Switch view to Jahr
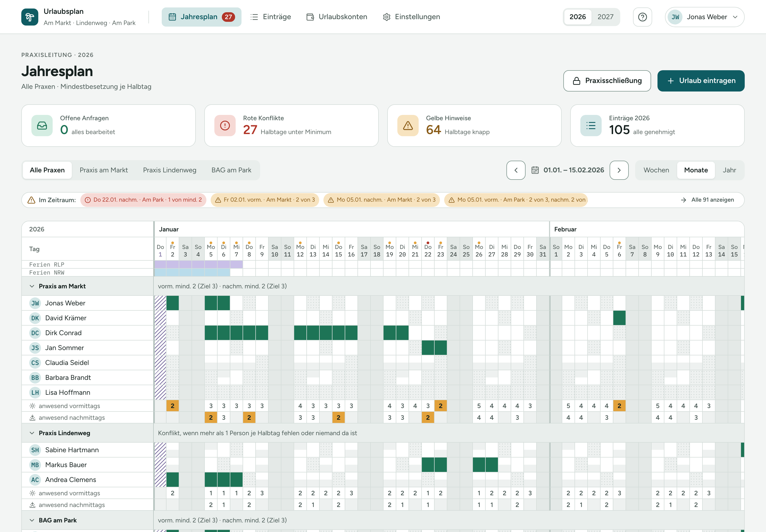The width and height of the screenshot is (766, 532). point(729,170)
